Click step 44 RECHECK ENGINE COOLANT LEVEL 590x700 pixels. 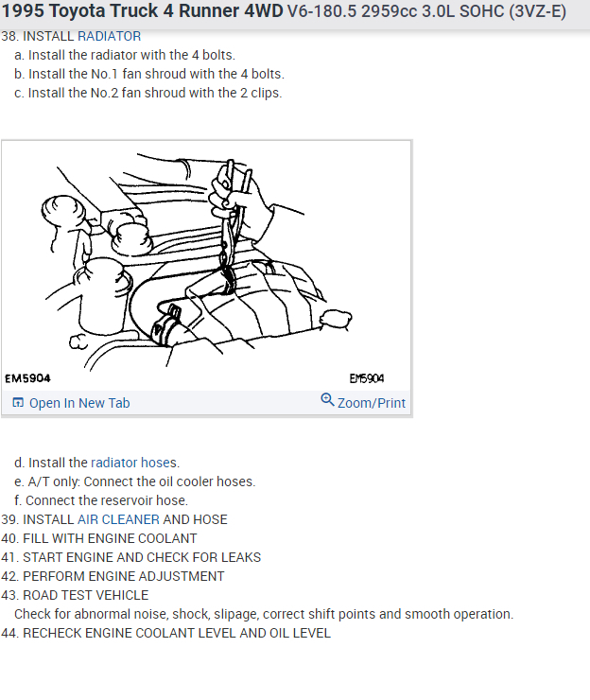coord(166,634)
